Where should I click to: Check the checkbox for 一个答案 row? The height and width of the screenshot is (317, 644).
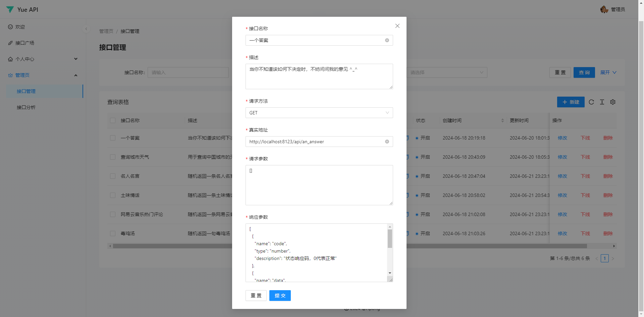(x=113, y=138)
